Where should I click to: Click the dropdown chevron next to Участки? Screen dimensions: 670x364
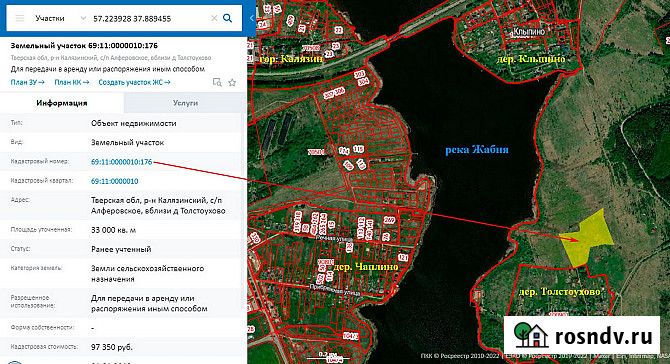point(83,18)
